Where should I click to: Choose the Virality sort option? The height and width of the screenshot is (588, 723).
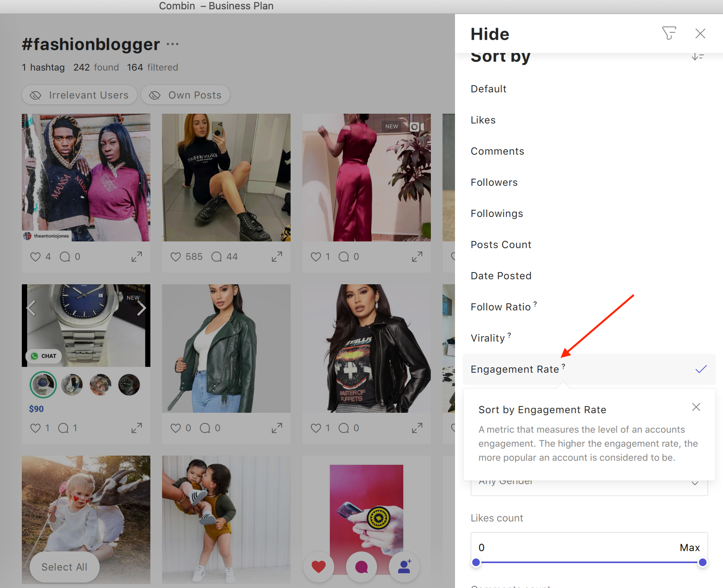click(589, 338)
